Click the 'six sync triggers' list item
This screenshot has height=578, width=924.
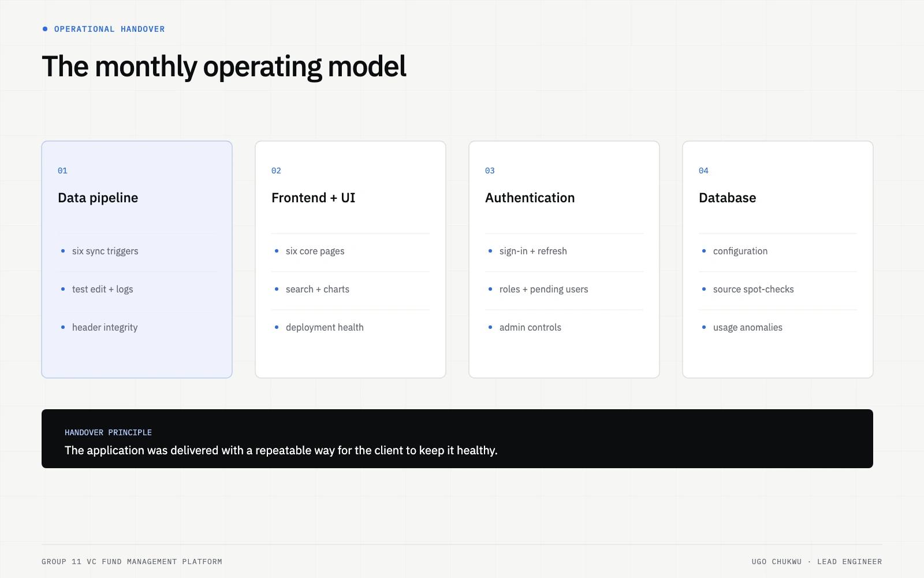105,251
